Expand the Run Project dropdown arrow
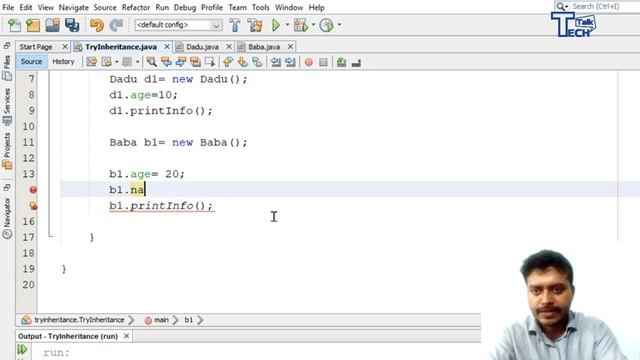This screenshot has height=360, width=640. [x=287, y=25]
